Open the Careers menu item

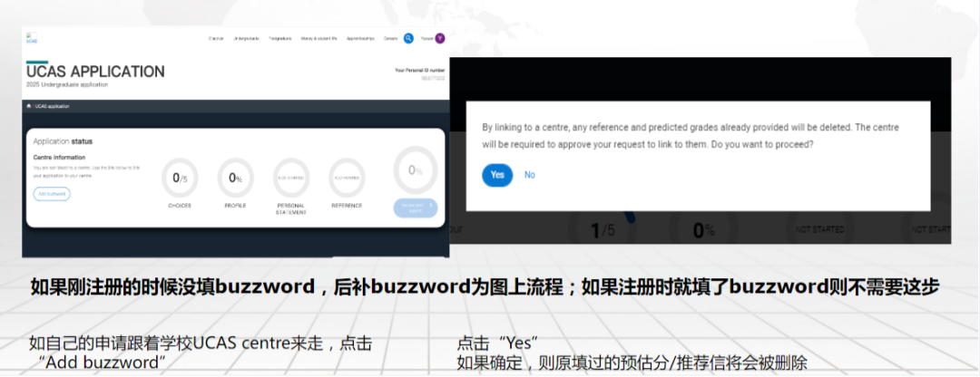click(390, 39)
